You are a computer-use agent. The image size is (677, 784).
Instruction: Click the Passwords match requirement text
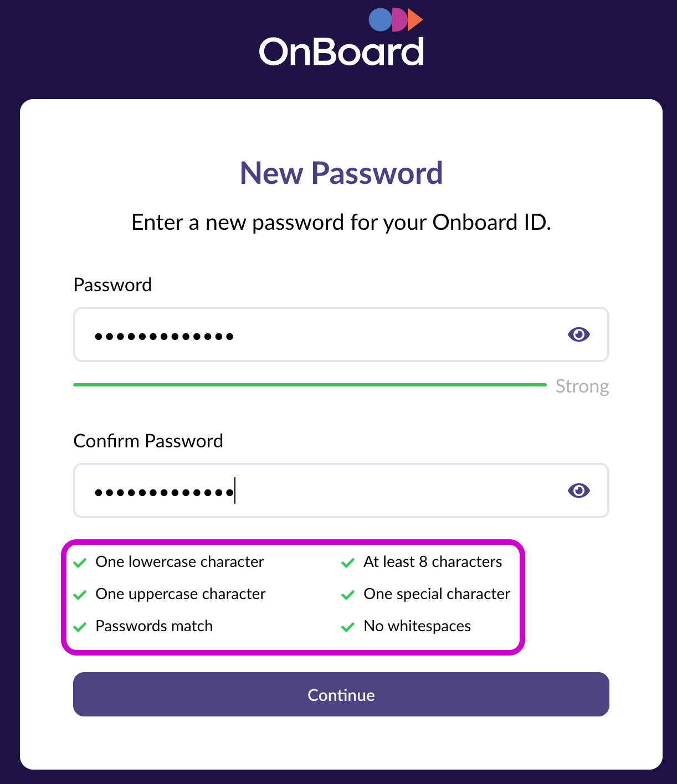pos(154,626)
